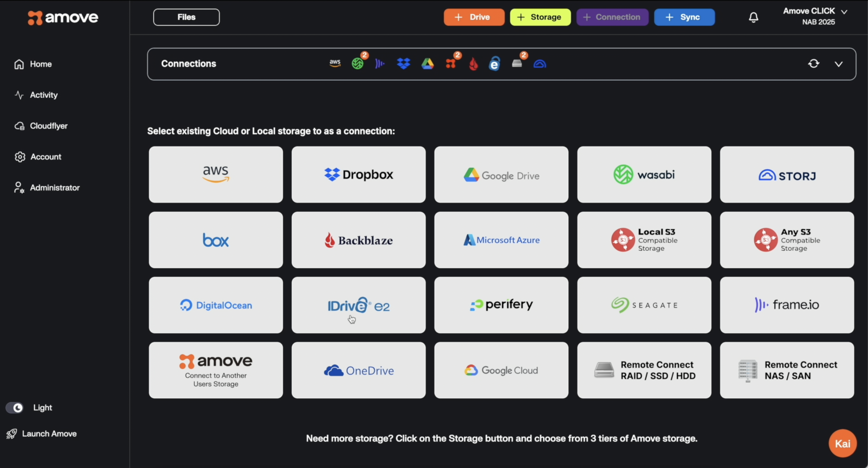Click the amove logo in the sidebar
The image size is (868, 468).
pyautogui.click(x=63, y=18)
